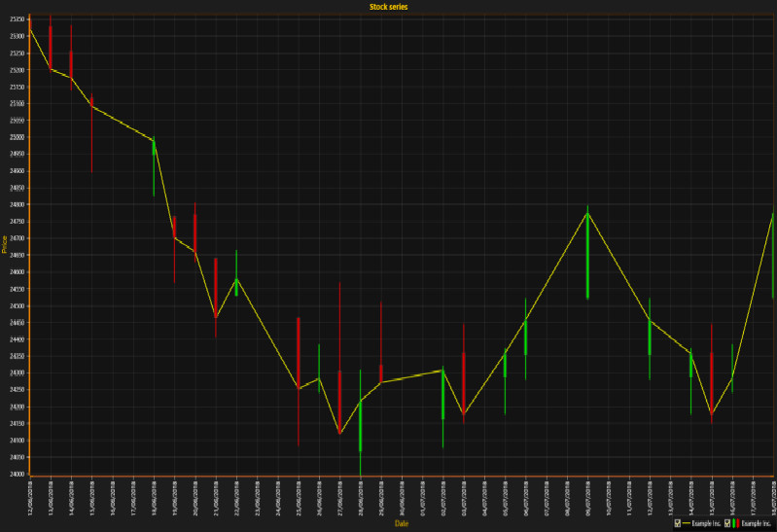Select the tall green candle at 09/07/2018
The height and width of the screenshot is (532, 777).
click(587, 255)
